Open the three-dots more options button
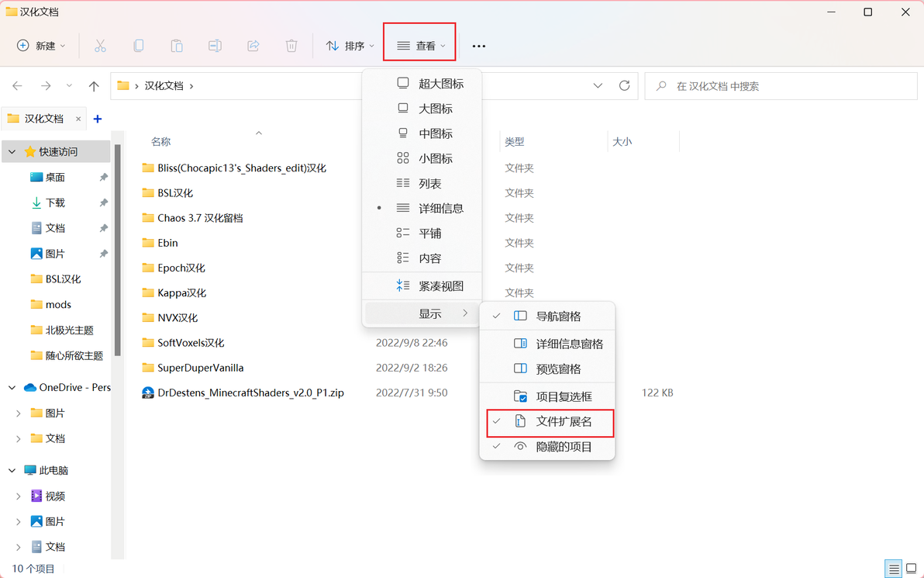The image size is (924, 578). coord(479,46)
